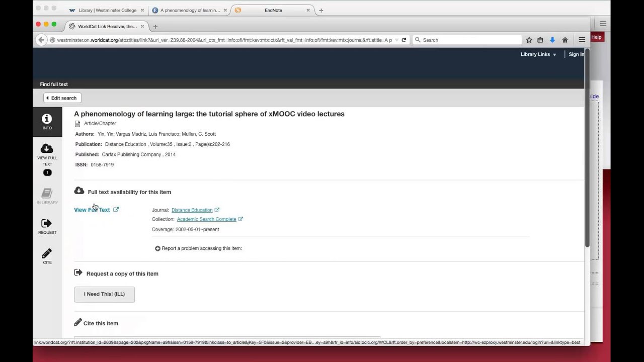
Task: Go to the browser home icon
Action: (x=565, y=40)
